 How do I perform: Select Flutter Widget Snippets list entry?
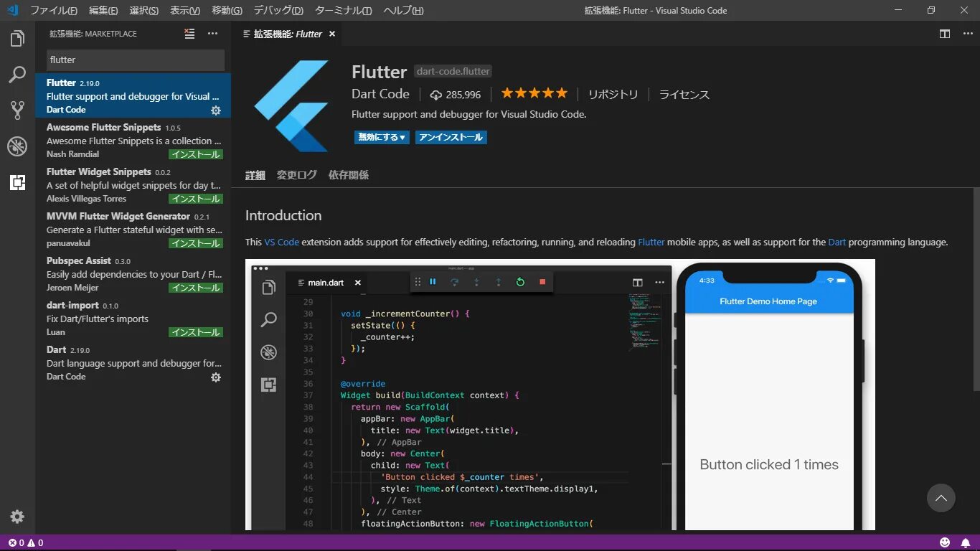coord(133,184)
